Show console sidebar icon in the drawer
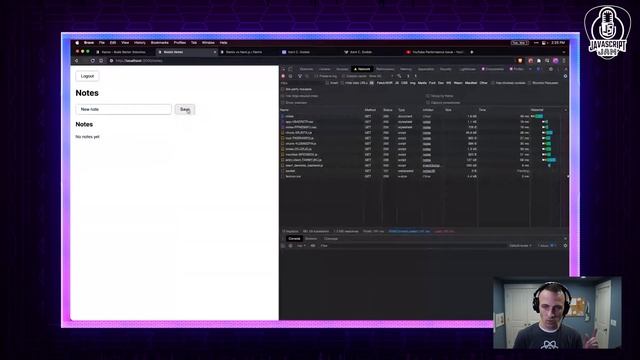The height and width of the screenshot is (360, 640). pos(283,246)
